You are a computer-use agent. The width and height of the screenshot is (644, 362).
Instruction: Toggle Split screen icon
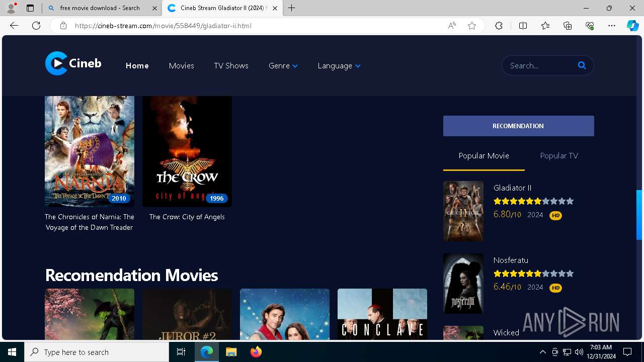click(523, 26)
